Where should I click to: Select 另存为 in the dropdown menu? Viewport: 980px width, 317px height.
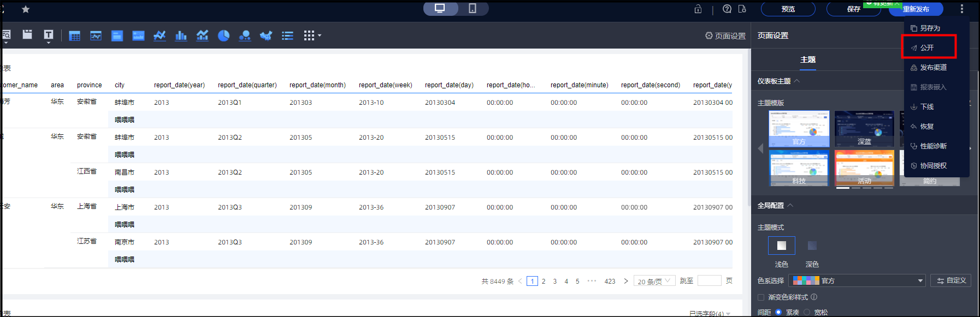click(930, 28)
